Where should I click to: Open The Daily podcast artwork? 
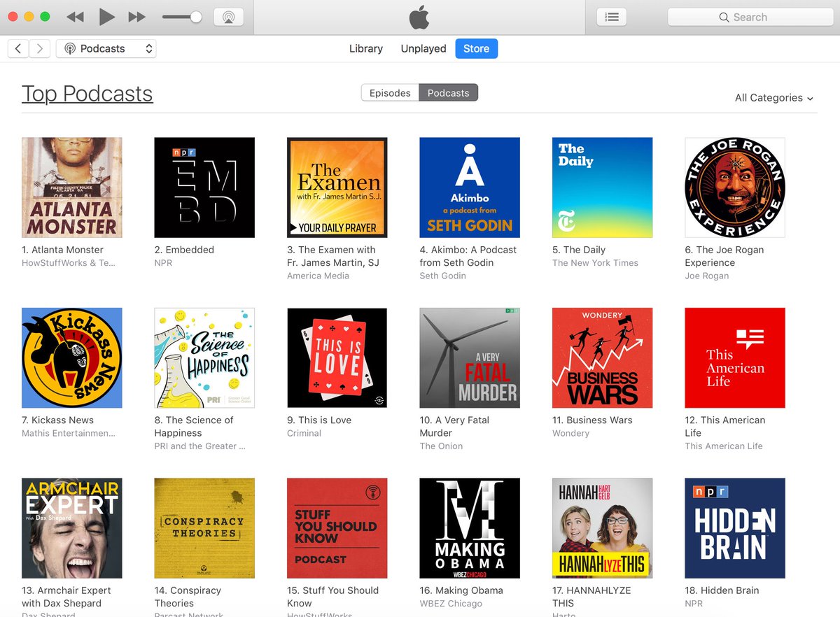click(x=603, y=187)
